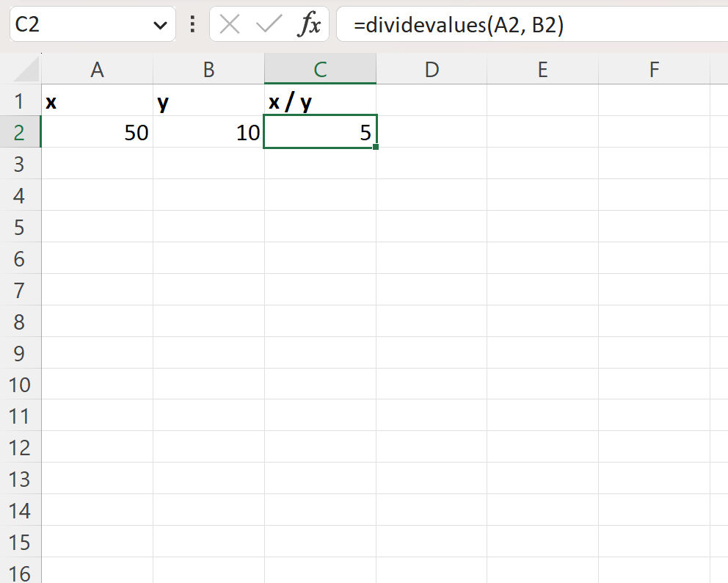
Task: Click the Insert Function fx icon
Action: click(x=310, y=23)
